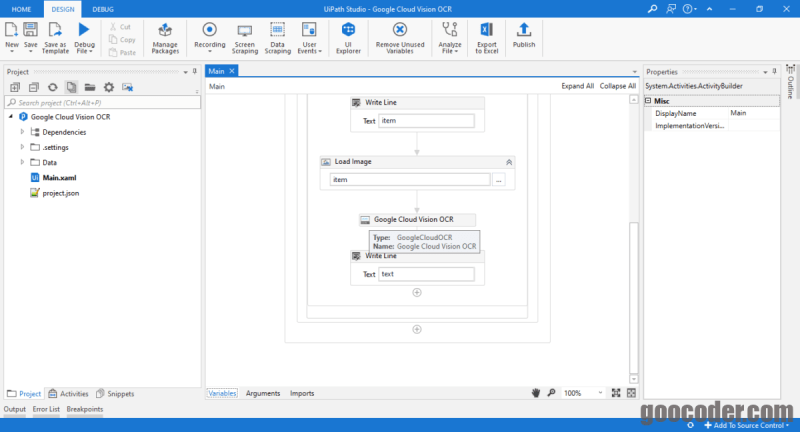Click Remove Unused Screenshots icon
Viewport: 800px width, 432px height.
(x=128, y=87)
